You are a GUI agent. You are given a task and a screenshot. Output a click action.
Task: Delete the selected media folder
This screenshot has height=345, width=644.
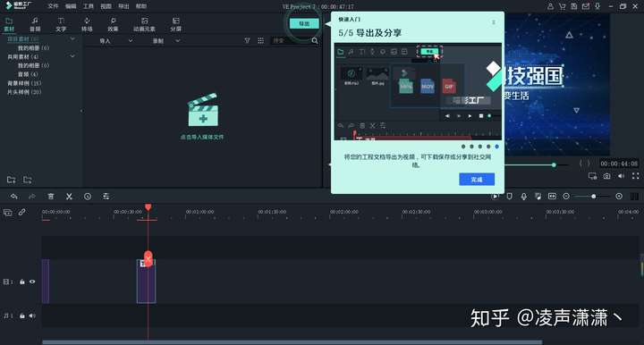pyautogui.click(x=28, y=180)
